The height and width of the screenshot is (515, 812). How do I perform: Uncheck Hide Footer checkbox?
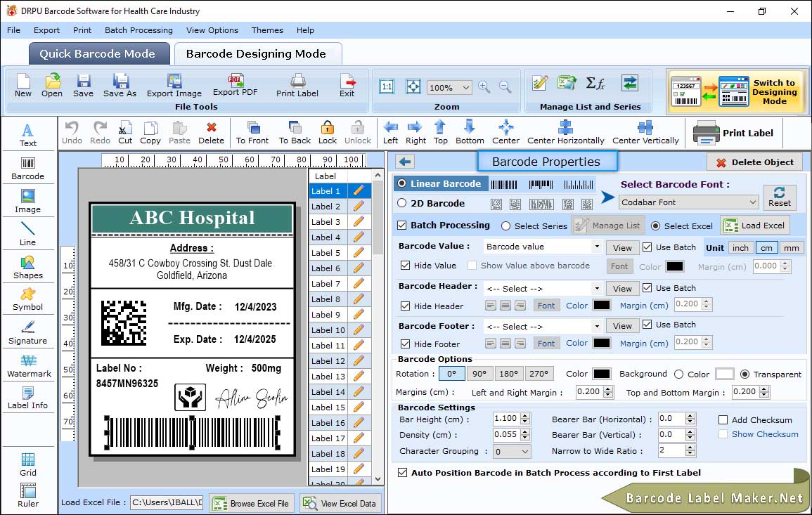pyautogui.click(x=406, y=344)
